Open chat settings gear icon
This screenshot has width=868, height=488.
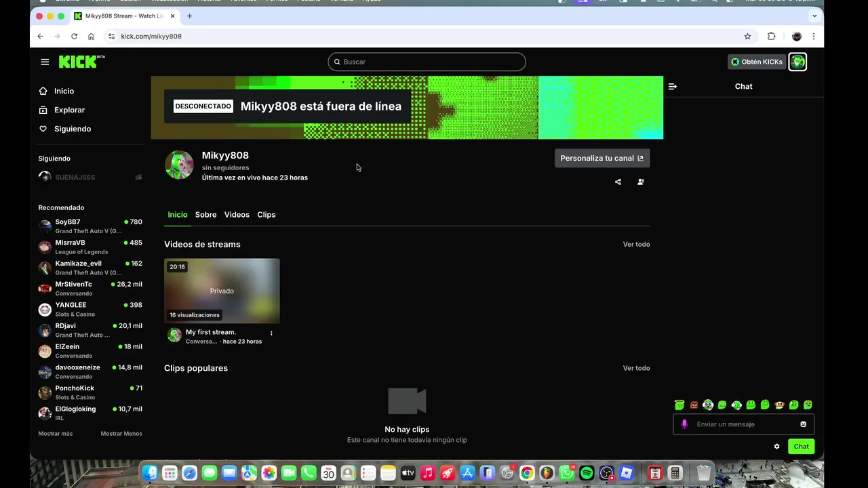coord(777,446)
